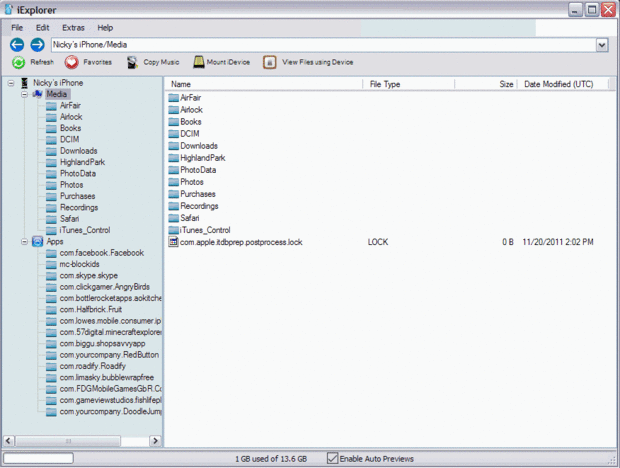Click the Downloads folder icon in file list

(x=174, y=146)
